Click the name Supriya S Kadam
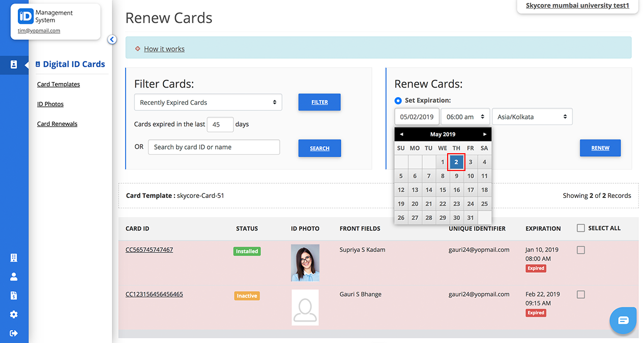644x343 pixels. [x=362, y=250]
